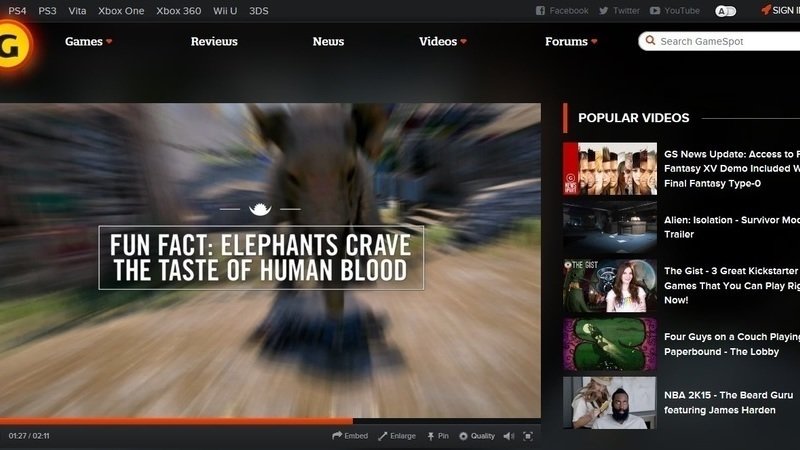Screen dimensions: 800x450
Task: Click the Embed video share icon
Action: [x=350, y=436]
